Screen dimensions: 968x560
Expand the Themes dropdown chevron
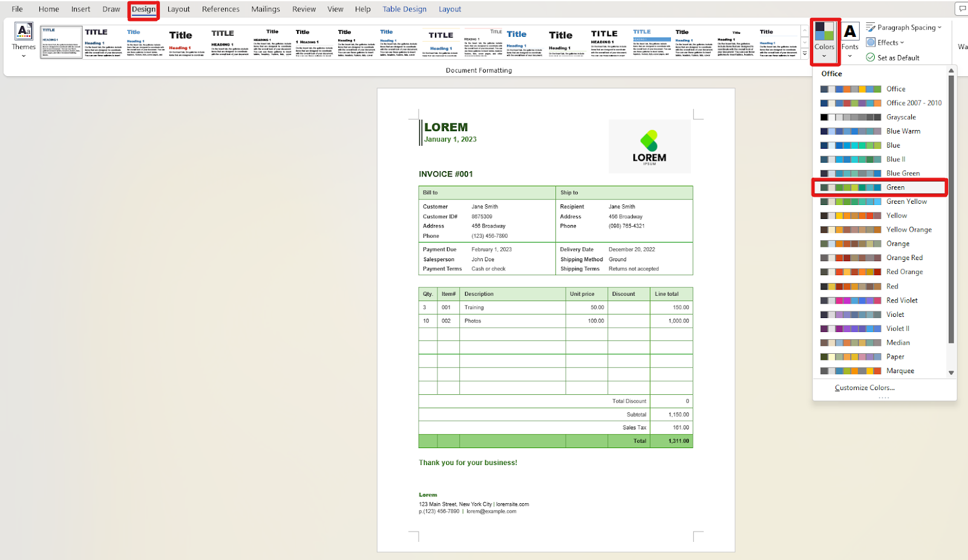(24, 57)
